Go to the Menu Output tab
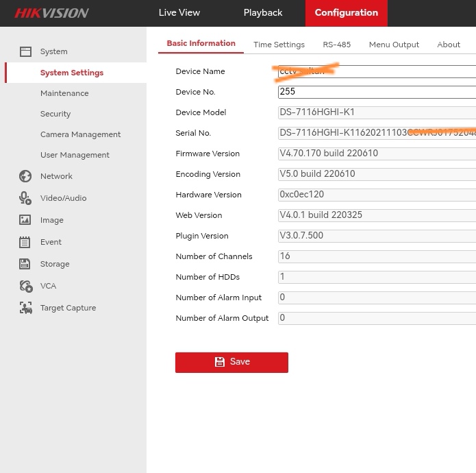Image resolution: width=476 pixels, height=473 pixels. point(394,45)
